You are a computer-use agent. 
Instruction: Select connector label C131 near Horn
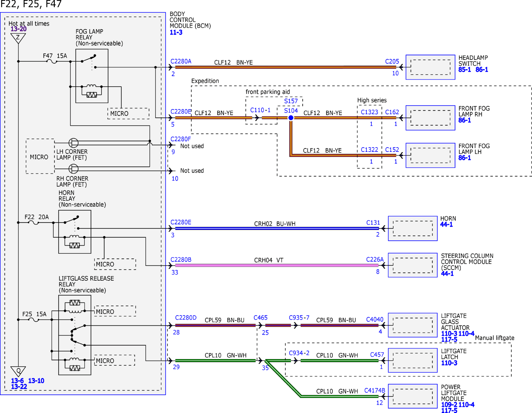click(x=373, y=222)
